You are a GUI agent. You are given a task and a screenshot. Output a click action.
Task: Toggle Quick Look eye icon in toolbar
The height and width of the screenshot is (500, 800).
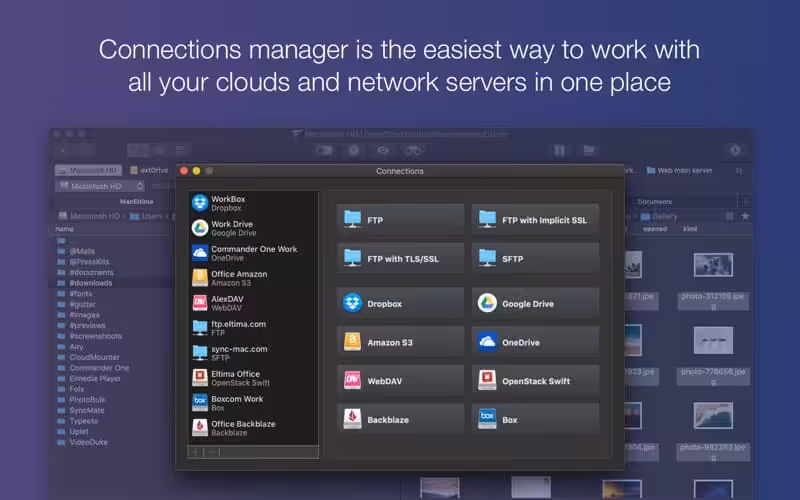tap(382, 151)
